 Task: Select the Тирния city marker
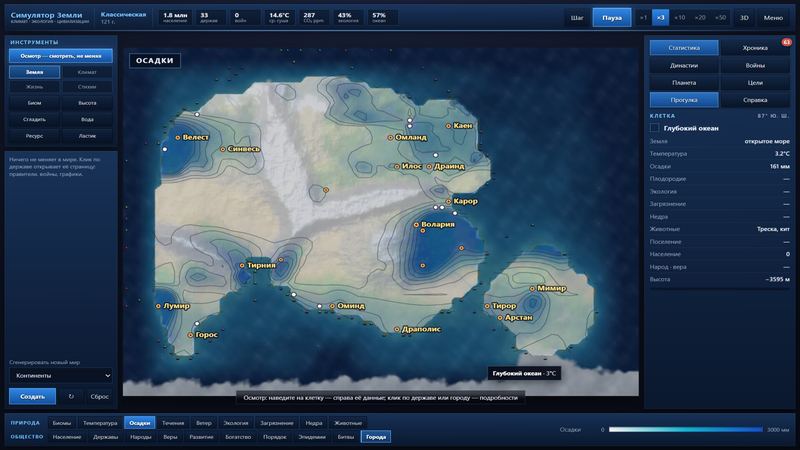tap(242, 265)
